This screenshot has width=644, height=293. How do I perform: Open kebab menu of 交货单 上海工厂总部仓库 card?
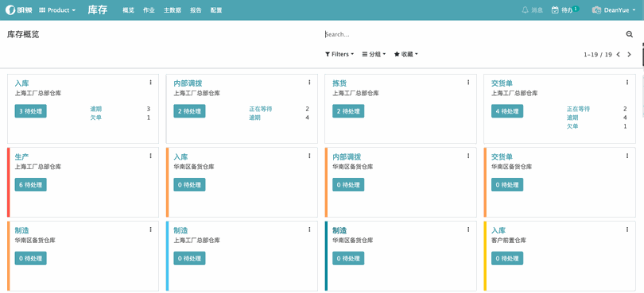[627, 83]
